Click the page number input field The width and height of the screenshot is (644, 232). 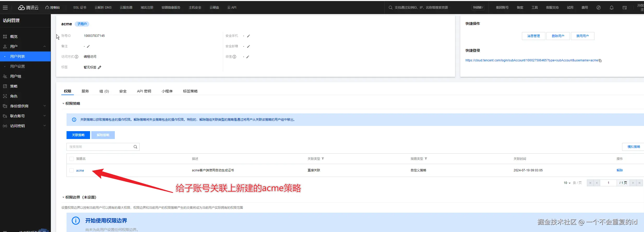608,183
